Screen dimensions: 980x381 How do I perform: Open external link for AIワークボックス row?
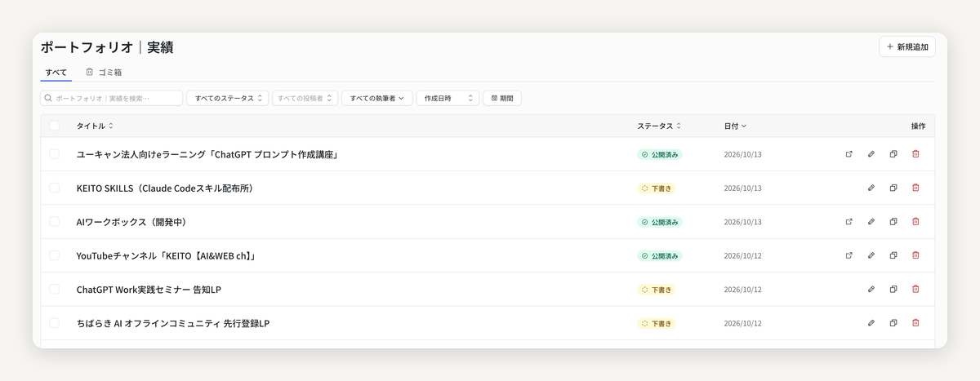point(849,221)
